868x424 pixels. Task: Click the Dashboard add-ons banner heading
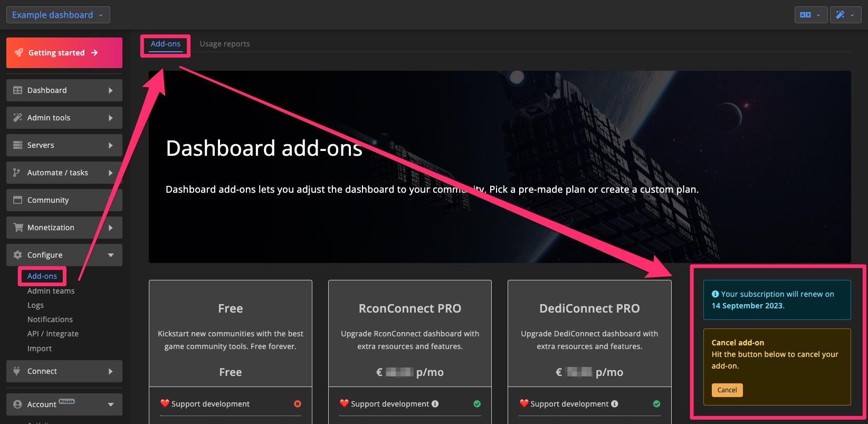click(264, 148)
